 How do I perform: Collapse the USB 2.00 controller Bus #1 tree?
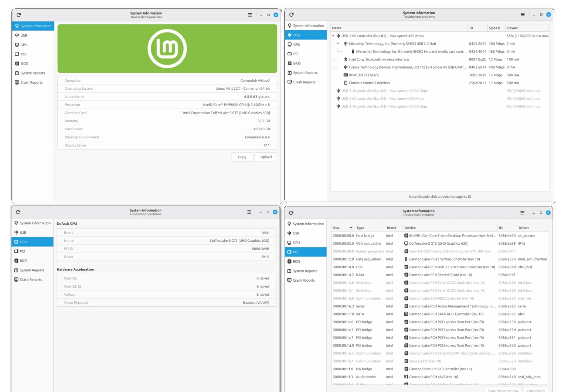click(333, 36)
